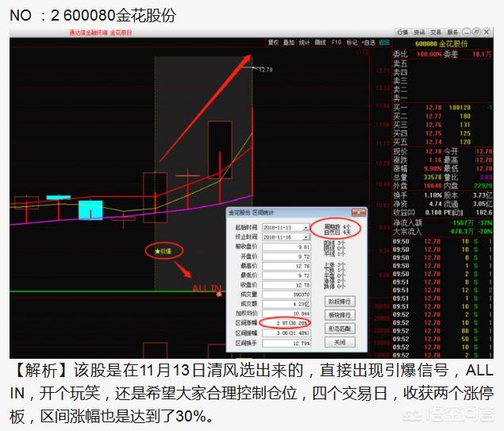Open the 资讯 menu in title bar

(x=419, y=32)
